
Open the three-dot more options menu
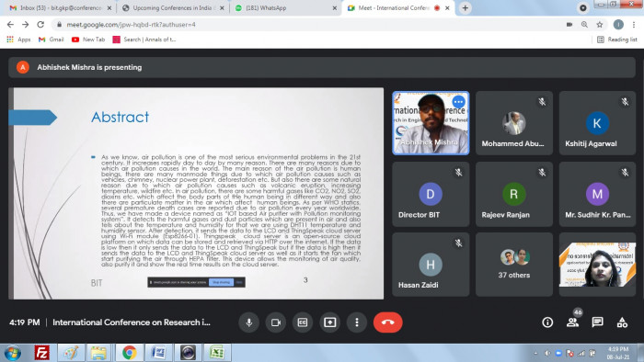357,322
